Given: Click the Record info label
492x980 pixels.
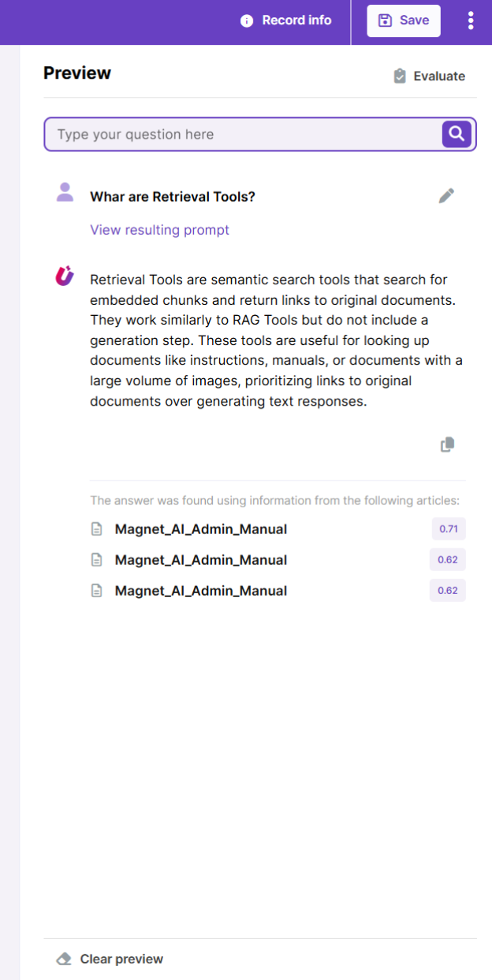Looking at the screenshot, I should coord(296,20).
